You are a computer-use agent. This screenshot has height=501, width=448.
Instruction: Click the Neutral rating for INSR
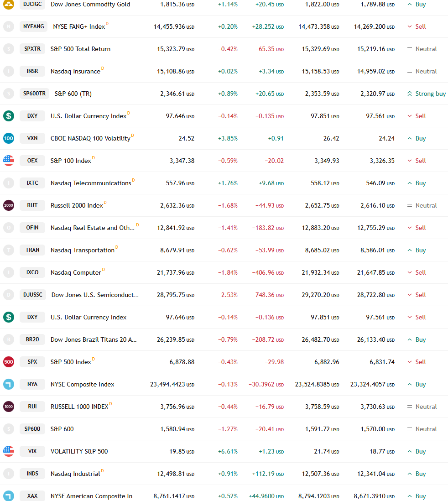422,72
